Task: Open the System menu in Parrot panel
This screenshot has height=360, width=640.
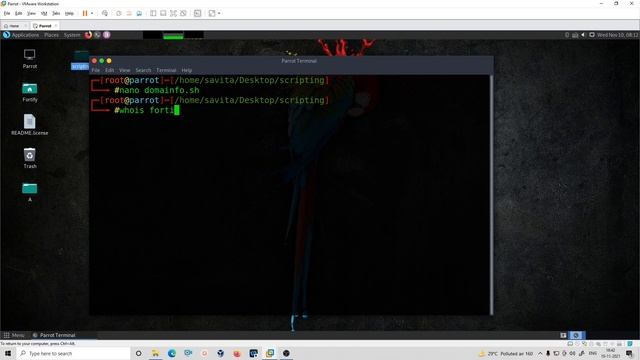Action: 72,35
